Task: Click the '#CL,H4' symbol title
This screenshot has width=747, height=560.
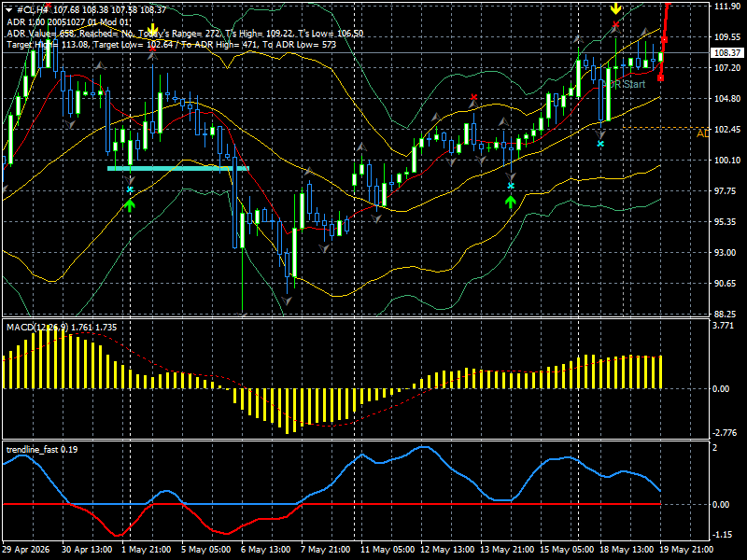Action: (33, 10)
